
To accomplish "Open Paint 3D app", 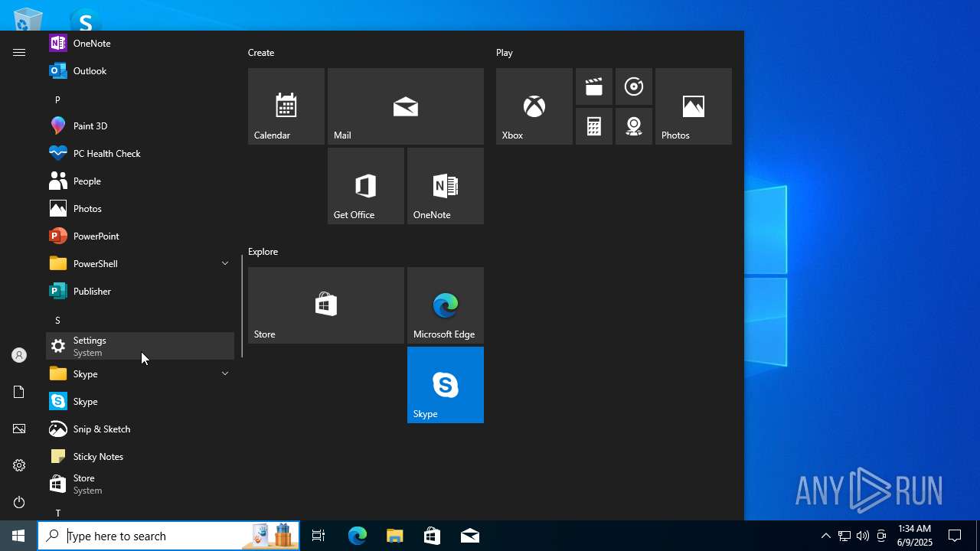I will [140, 126].
